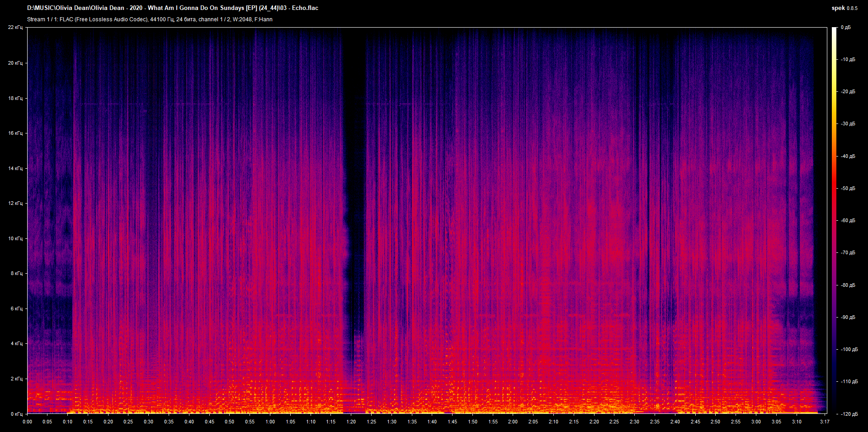This screenshot has width=868, height=432.
Task: Click the 0:20 time axis label
Action: point(108,422)
